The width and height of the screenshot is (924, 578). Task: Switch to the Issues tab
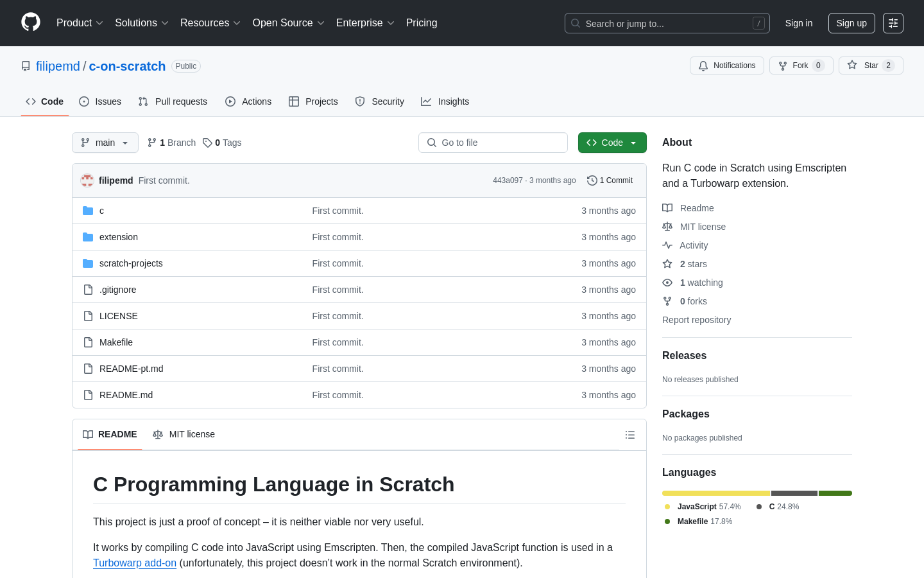click(x=100, y=101)
